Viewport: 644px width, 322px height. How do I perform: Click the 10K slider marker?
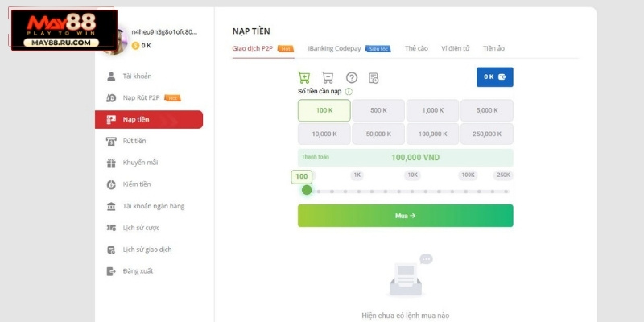[x=412, y=175]
